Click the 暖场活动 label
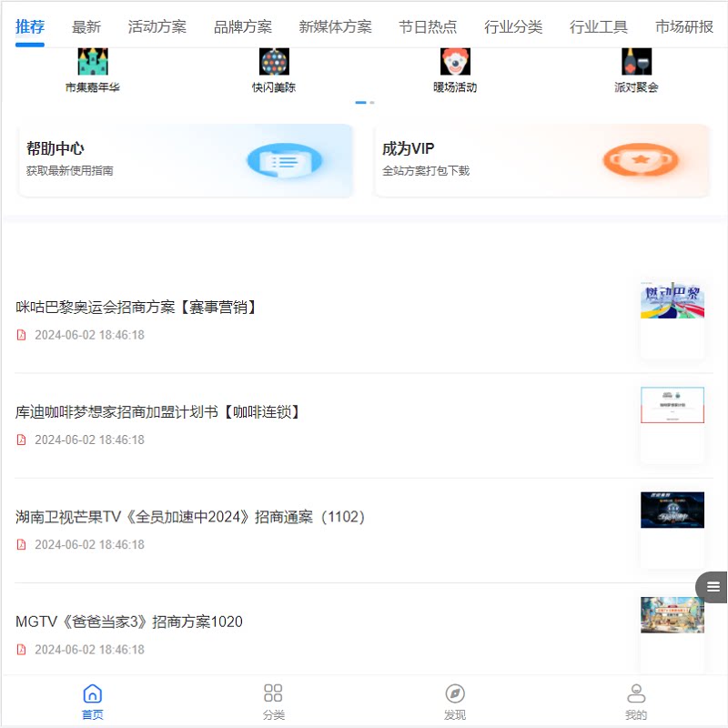Screen dimensions: 728x728 coord(455,87)
